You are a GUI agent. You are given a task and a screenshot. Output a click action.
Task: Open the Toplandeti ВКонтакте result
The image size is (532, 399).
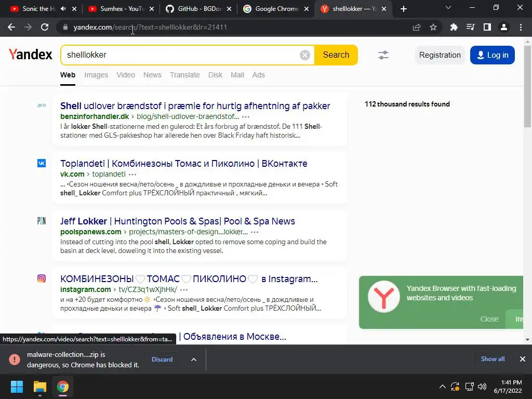(x=184, y=164)
